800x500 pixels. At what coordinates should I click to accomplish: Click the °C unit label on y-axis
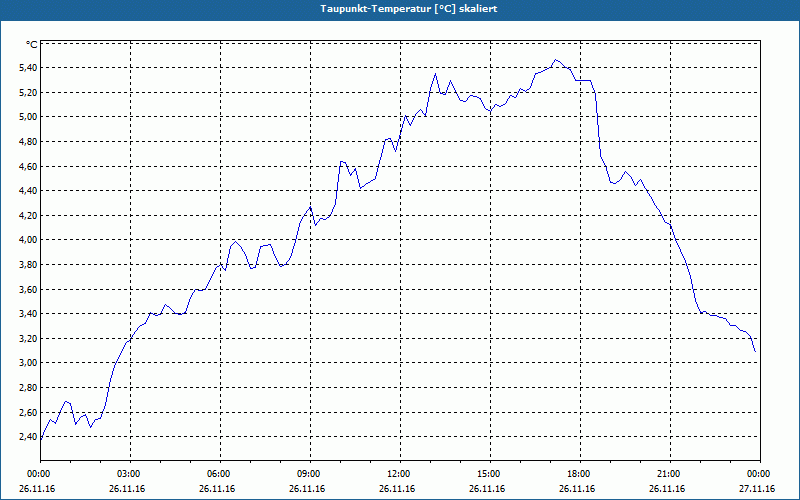pos(32,45)
